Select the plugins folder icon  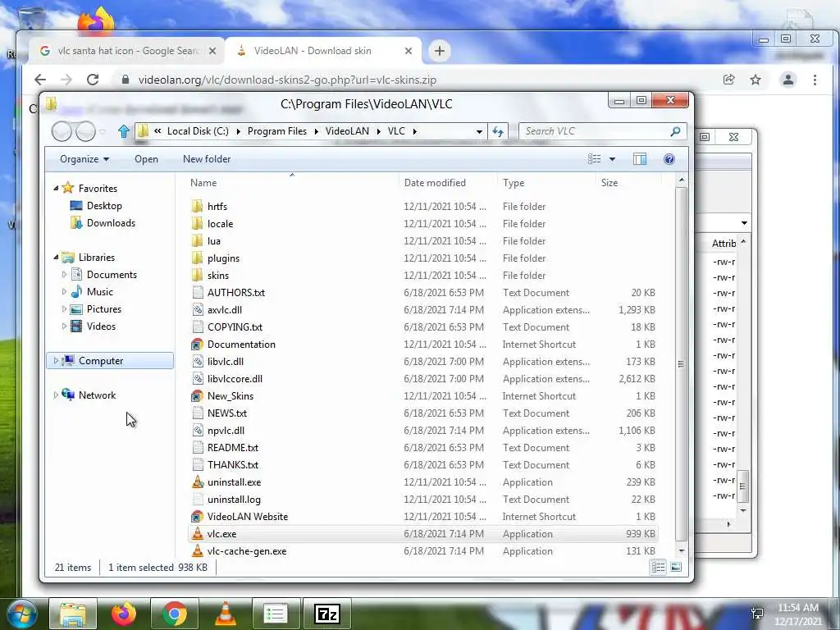(198, 258)
